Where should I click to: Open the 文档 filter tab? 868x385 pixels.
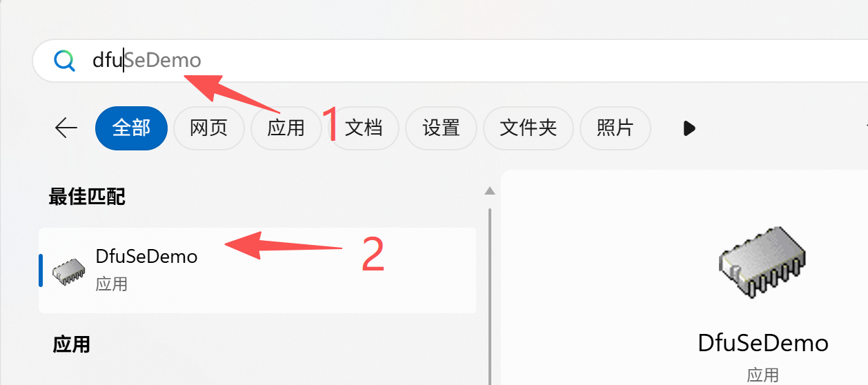point(363,128)
